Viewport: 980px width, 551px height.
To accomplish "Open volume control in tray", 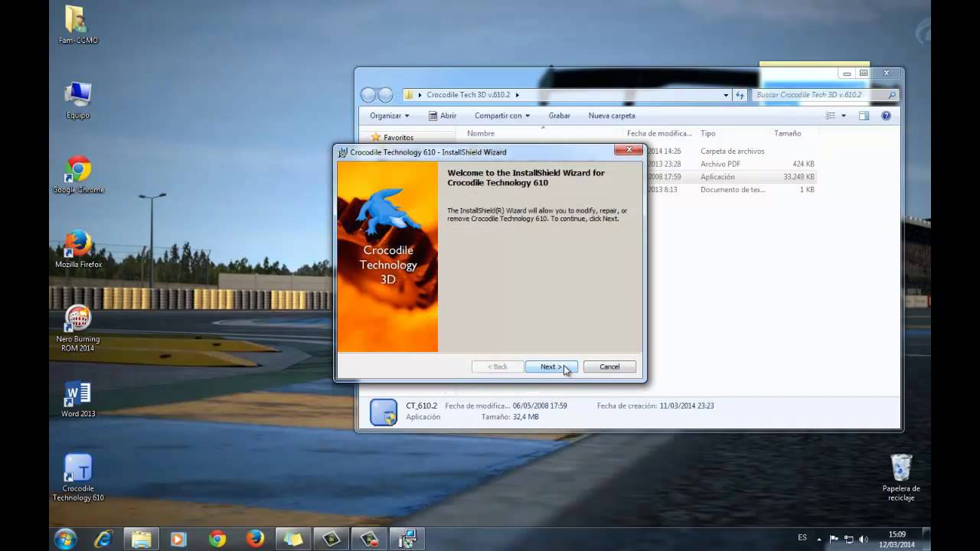I will pos(864,539).
